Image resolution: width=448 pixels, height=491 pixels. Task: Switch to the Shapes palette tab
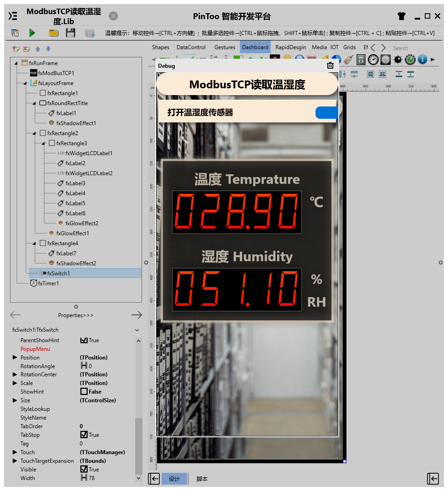click(x=160, y=47)
